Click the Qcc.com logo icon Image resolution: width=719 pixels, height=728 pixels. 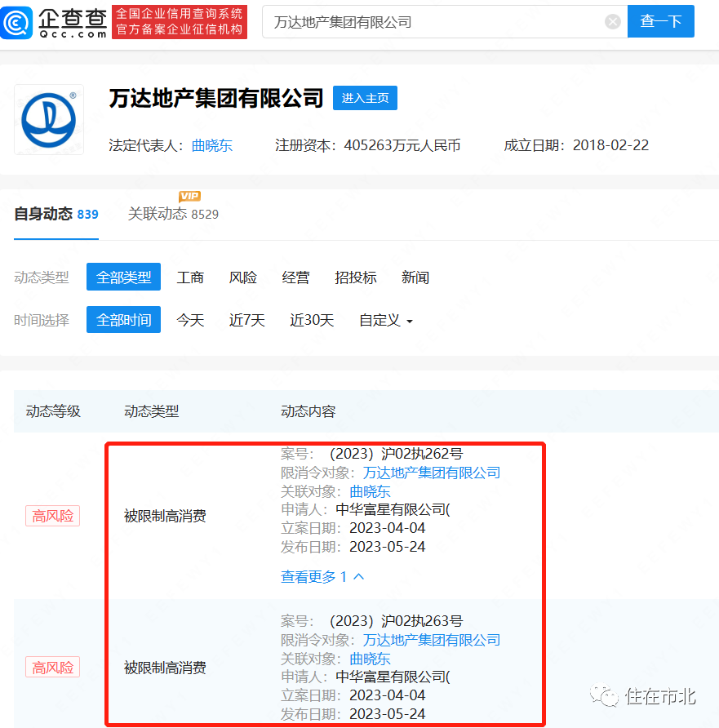[x=16, y=22]
